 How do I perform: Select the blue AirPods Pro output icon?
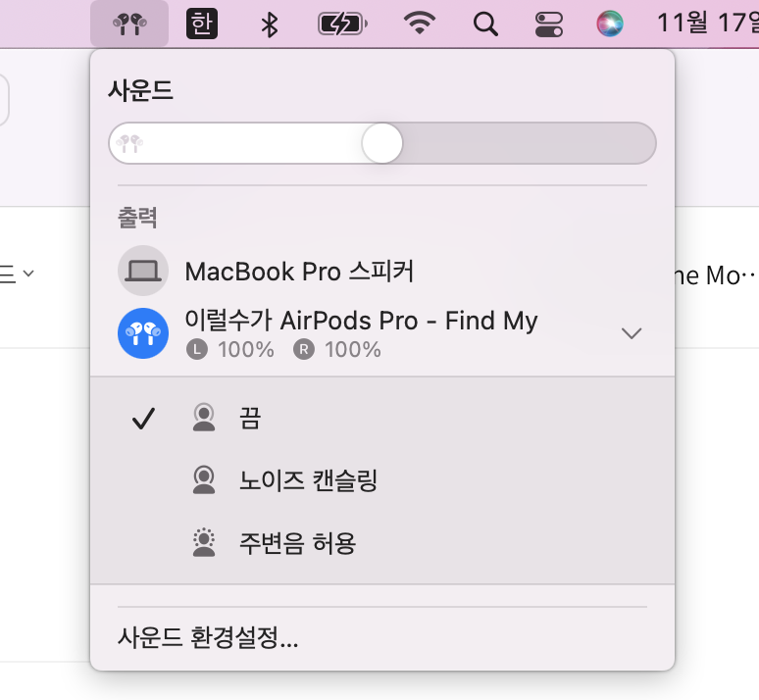pos(143,333)
